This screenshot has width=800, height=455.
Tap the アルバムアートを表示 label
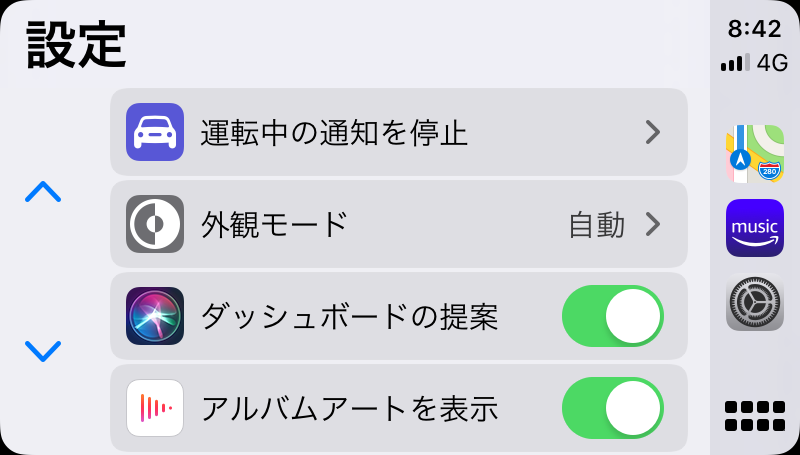pyautogui.click(x=349, y=409)
